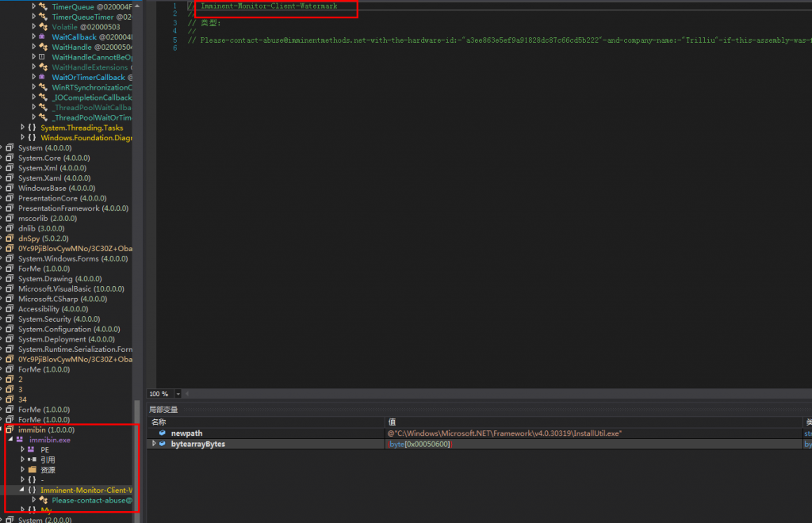Image resolution: width=812 pixels, height=523 pixels.
Task: Select the newpath variable icon in Locals
Action: tap(163, 433)
